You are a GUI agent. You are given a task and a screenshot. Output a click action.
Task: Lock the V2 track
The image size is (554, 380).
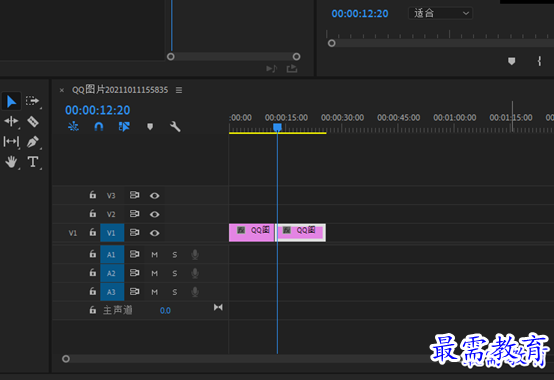(93, 214)
